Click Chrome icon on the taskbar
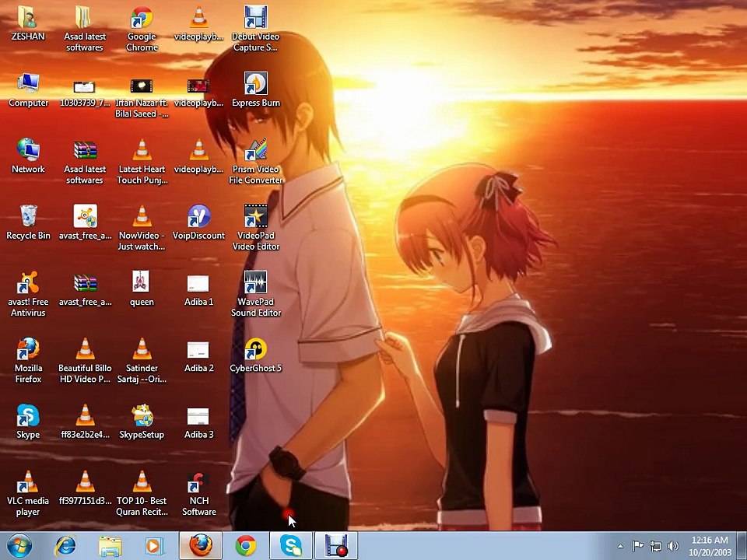747x560 pixels. [x=246, y=546]
